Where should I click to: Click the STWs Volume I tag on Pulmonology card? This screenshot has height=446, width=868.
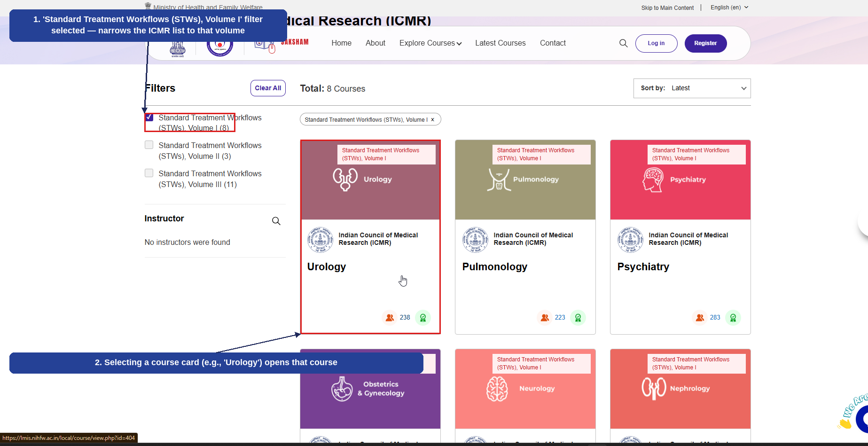(x=541, y=154)
